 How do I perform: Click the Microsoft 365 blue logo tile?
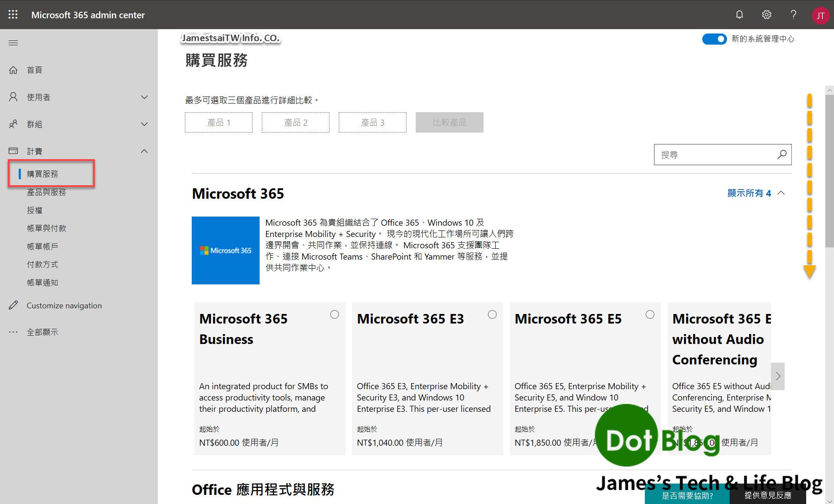tap(226, 250)
